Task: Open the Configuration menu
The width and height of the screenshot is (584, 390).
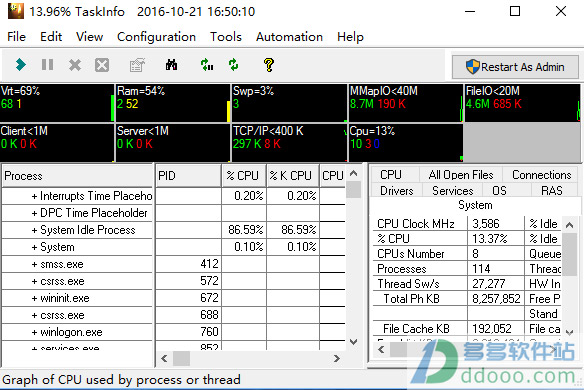Action: (156, 37)
